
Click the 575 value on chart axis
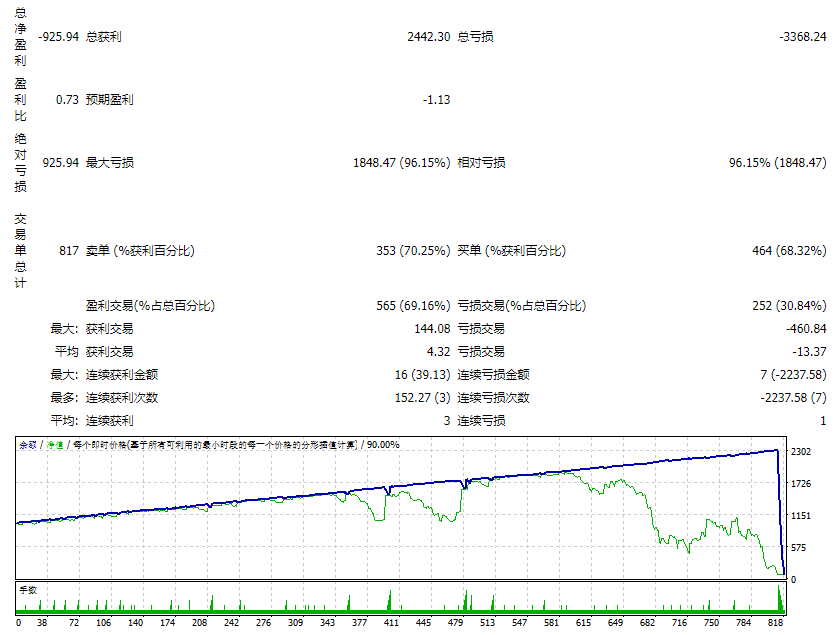801,547
